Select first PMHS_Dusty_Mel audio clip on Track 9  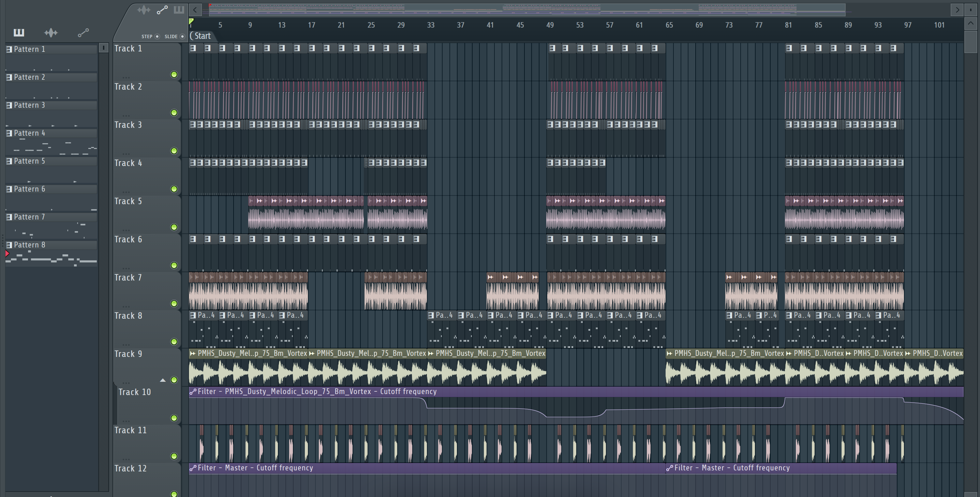coord(249,367)
